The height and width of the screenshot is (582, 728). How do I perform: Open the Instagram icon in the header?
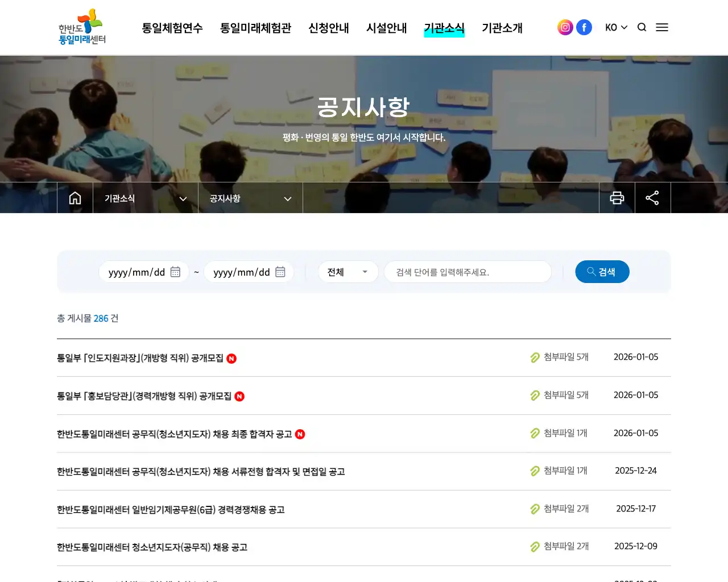[x=565, y=27]
